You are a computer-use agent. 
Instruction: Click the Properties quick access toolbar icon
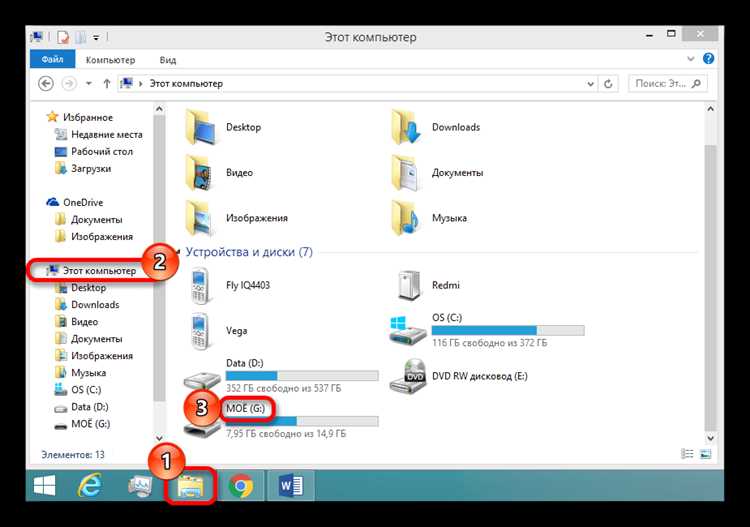[x=63, y=37]
